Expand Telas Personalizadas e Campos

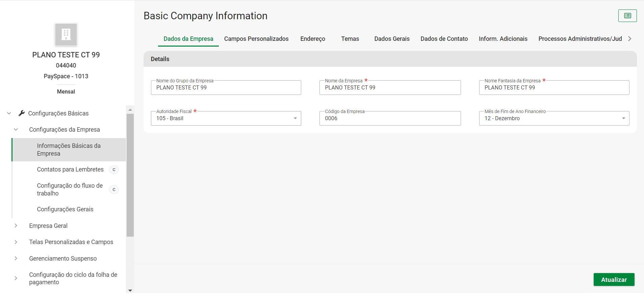pos(16,242)
